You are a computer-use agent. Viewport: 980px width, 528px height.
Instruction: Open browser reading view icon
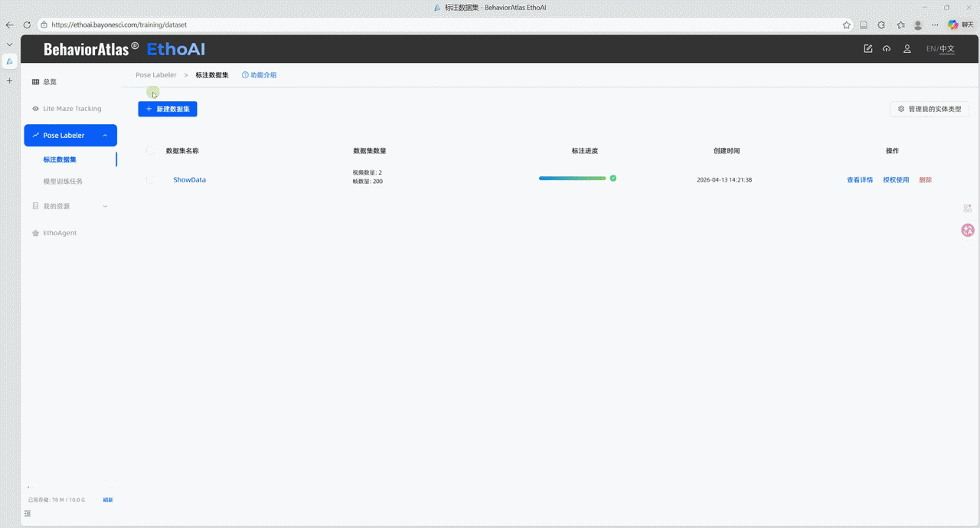click(864, 25)
